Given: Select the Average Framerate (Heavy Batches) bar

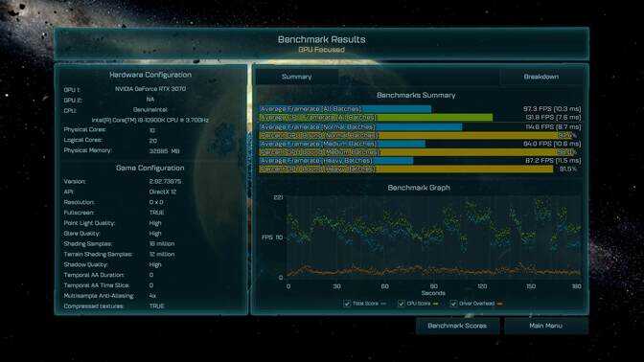Looking at the screenshot, I should pyautogui.click(x=336, y=161).
